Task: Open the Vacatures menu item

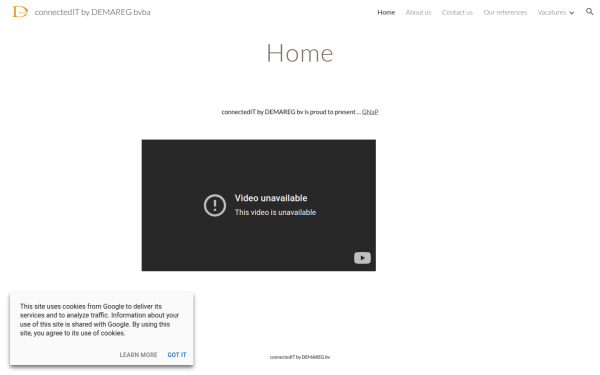Action: tap(551, 12)
